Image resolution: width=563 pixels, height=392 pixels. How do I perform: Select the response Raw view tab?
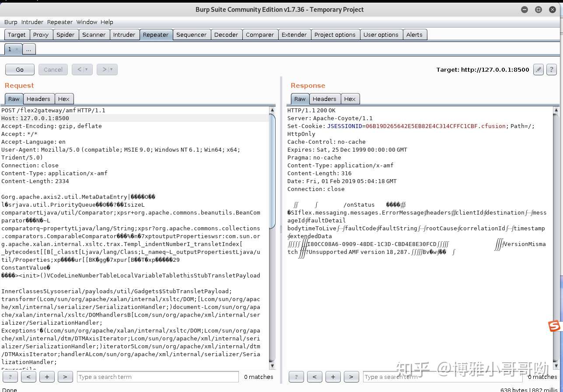click(300, 99)
